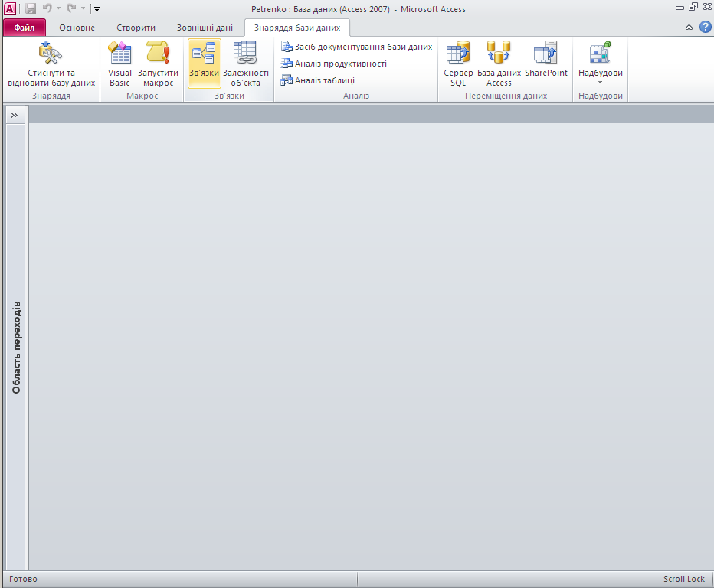The height and width of the screenshot is (588, 714).
Task: Open the Зв'язки relationships tool
Action: click(x=204, y=64)
